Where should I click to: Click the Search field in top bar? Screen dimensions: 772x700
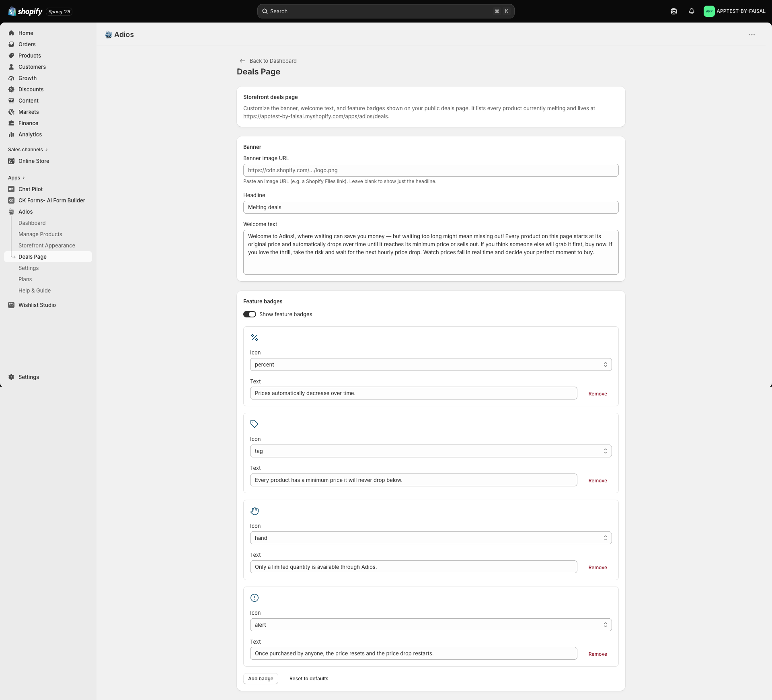386,11
